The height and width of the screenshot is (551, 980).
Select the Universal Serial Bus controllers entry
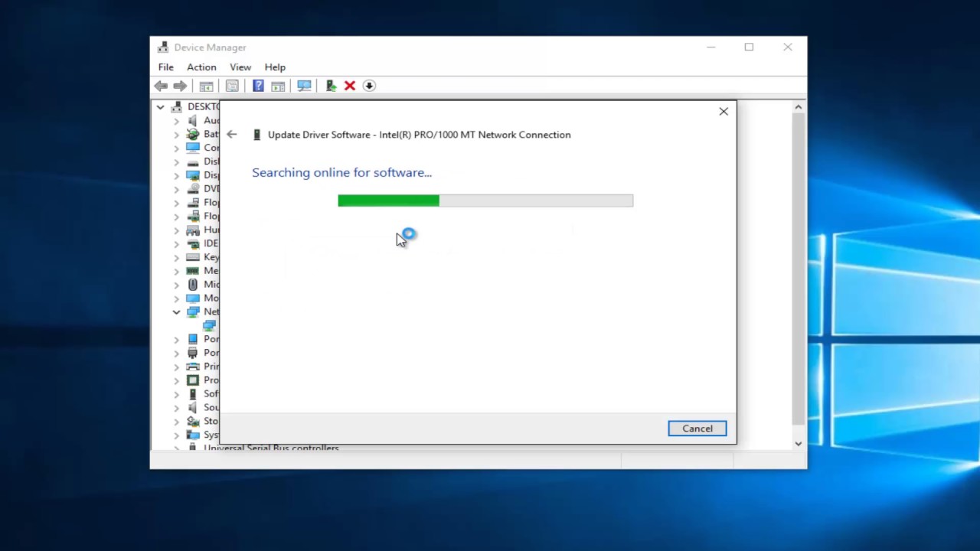point(271,448)
